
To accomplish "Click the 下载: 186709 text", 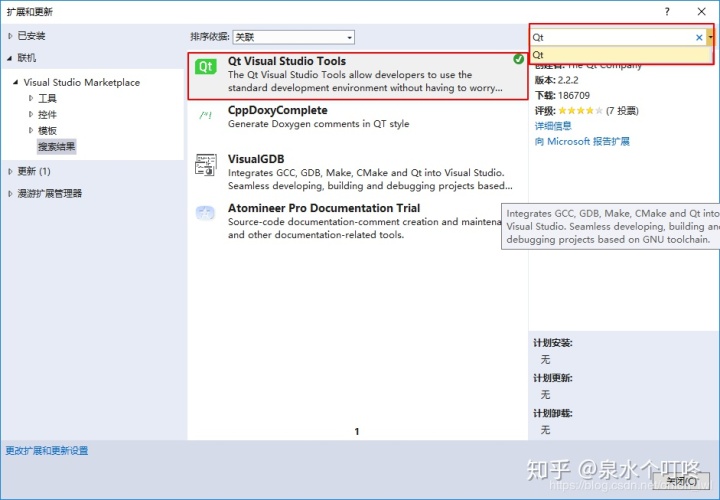I will [x=562, y=96].
